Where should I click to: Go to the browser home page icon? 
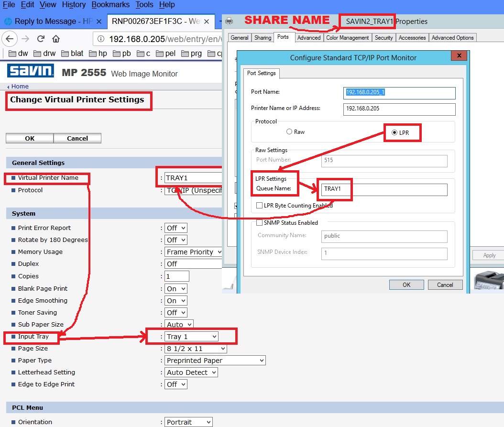point(56,39)
